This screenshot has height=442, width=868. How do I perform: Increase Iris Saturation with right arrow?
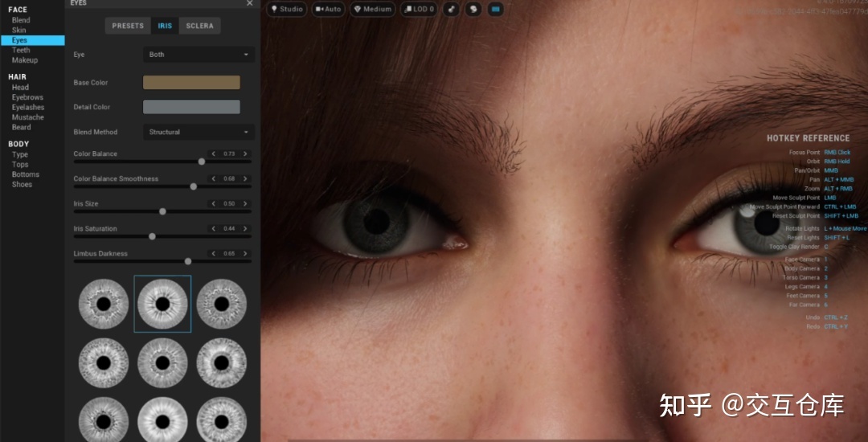245,228
